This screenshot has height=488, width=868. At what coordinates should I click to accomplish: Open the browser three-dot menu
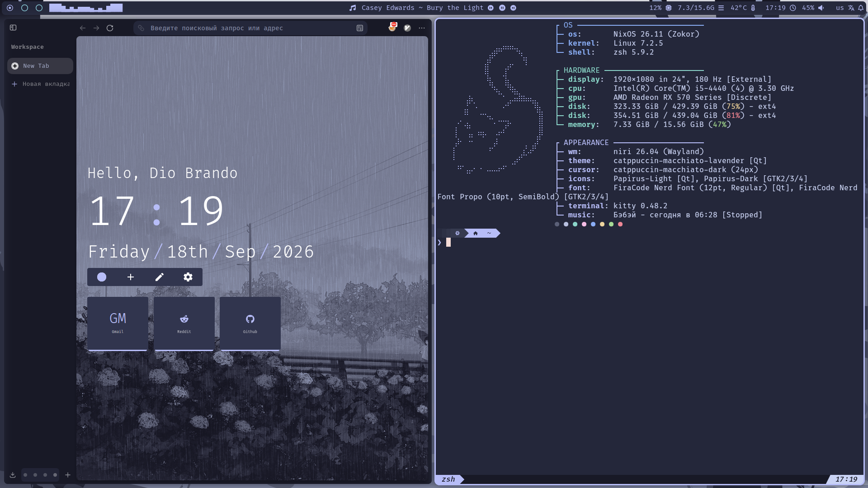coord(422,28)
